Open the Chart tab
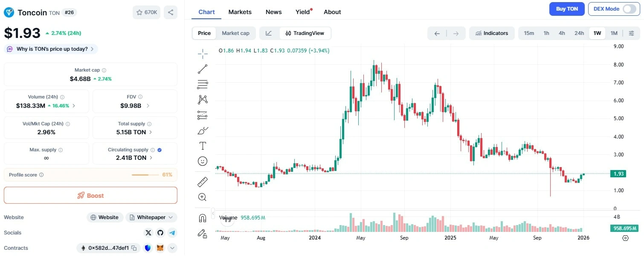 [x=206, y=12]
